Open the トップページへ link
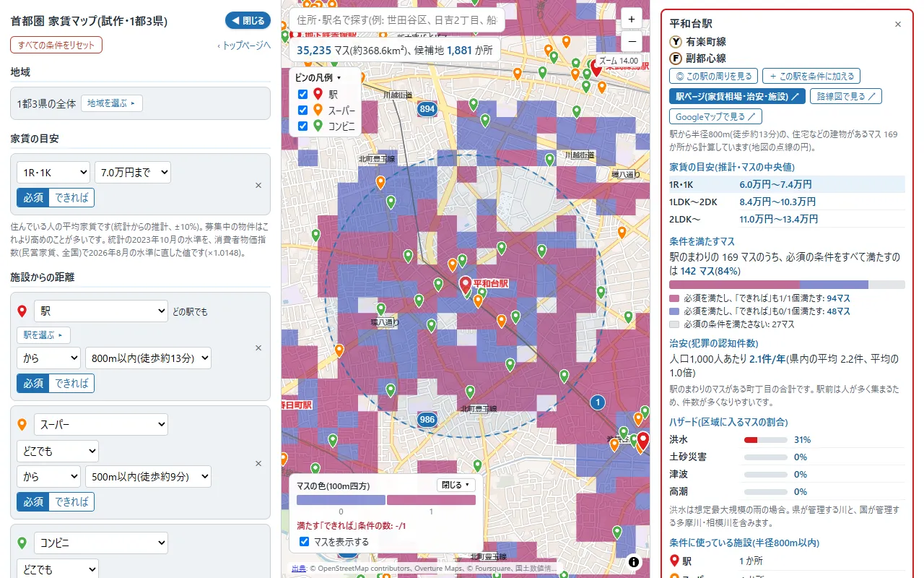 pos(244,45)
